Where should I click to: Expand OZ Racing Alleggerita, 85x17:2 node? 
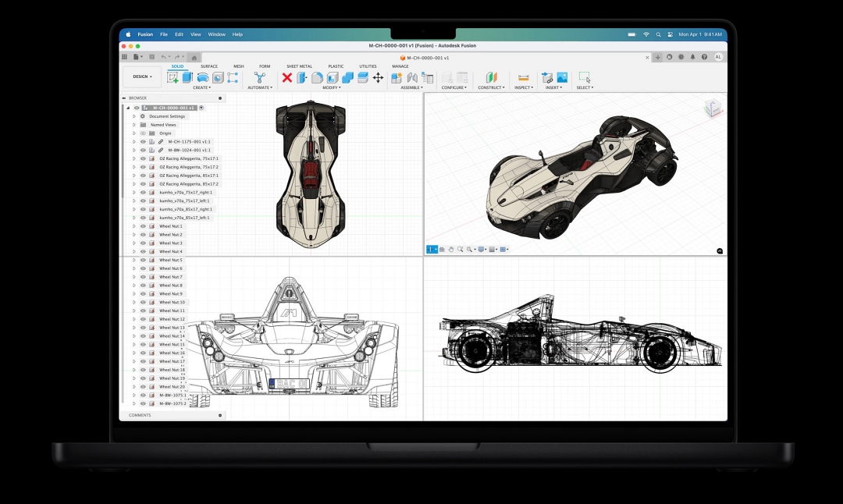click(x=134, y=184)
